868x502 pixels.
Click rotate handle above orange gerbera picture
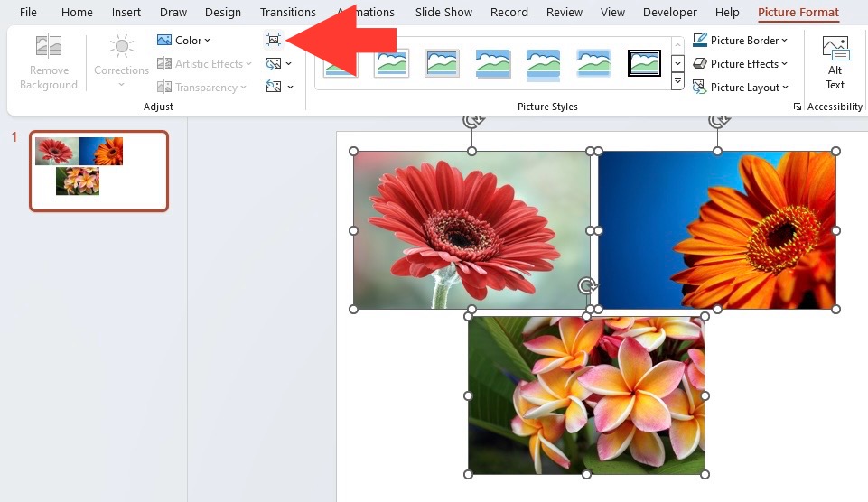719,121
